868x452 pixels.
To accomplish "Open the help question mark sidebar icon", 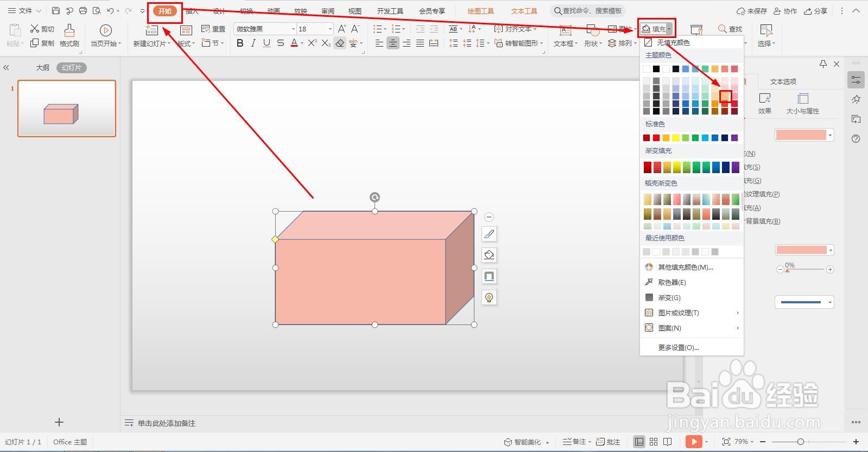I will (856, 138).
